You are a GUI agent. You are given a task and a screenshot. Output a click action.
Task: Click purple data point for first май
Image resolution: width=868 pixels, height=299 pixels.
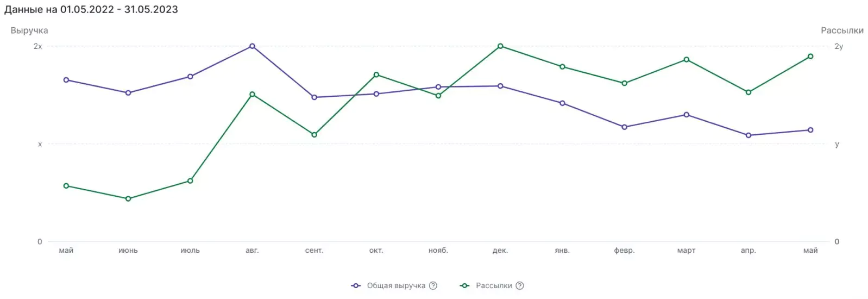click(66, 80)
